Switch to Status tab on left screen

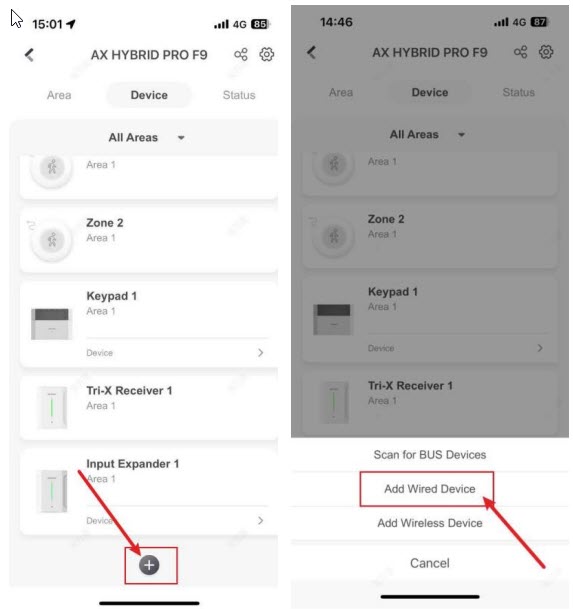pyautogui.click(x=239, y=95)
